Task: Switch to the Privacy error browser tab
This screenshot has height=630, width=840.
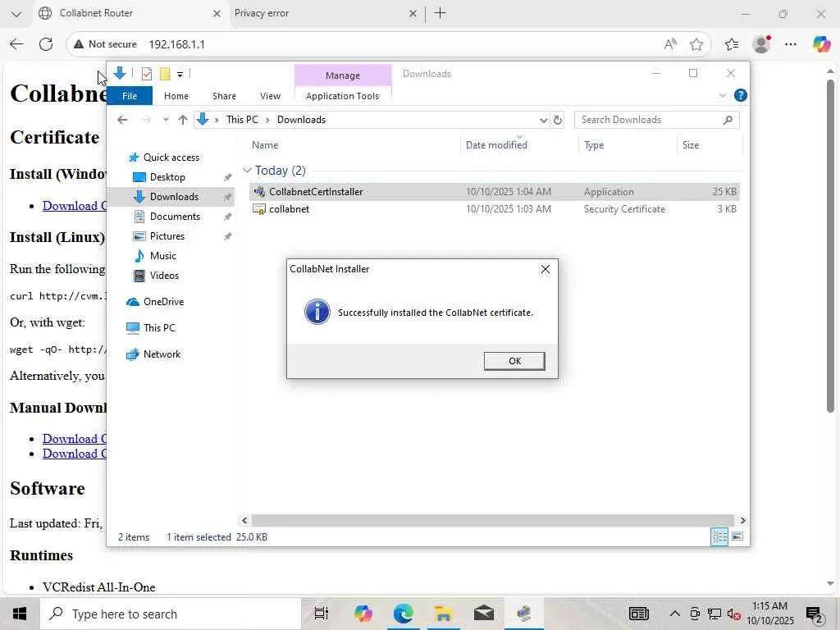Action: tap(321, 13)
